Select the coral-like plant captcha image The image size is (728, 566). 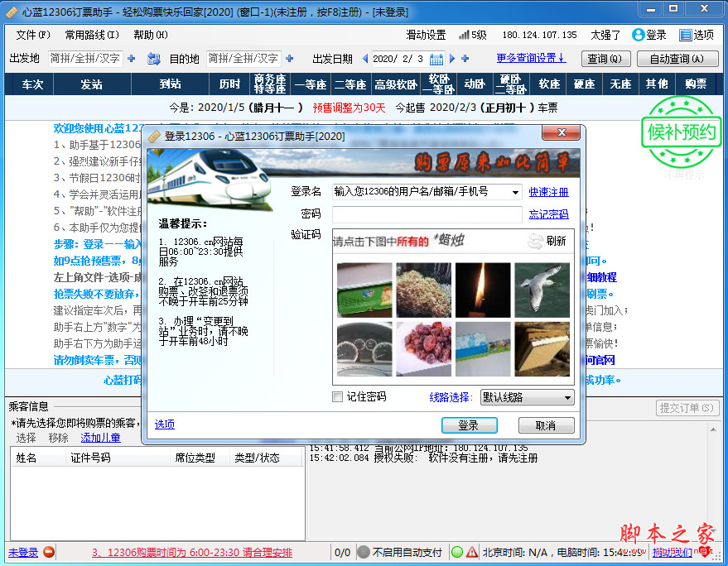pyautogui.click(x=423, y=290)
